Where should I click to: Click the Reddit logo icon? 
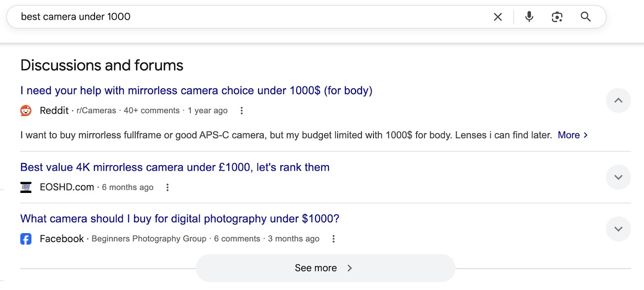[x=26, y=111]
